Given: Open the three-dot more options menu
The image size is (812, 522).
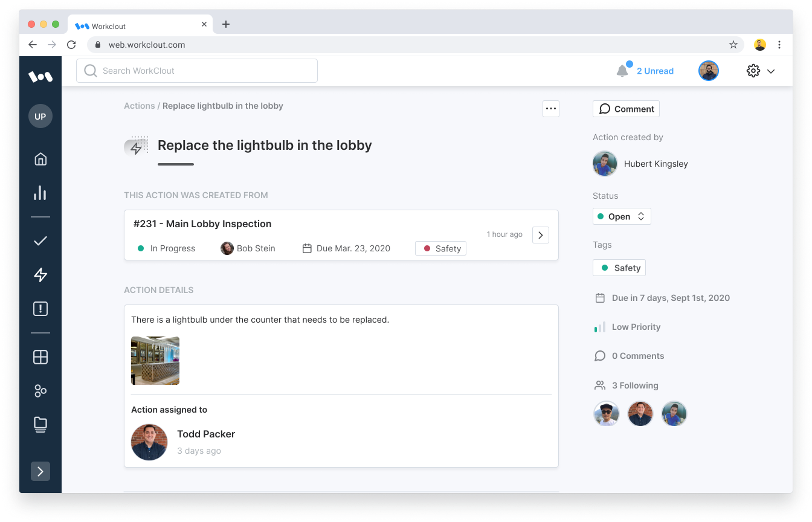Looking at the screenshot, I should click(550, 109).
